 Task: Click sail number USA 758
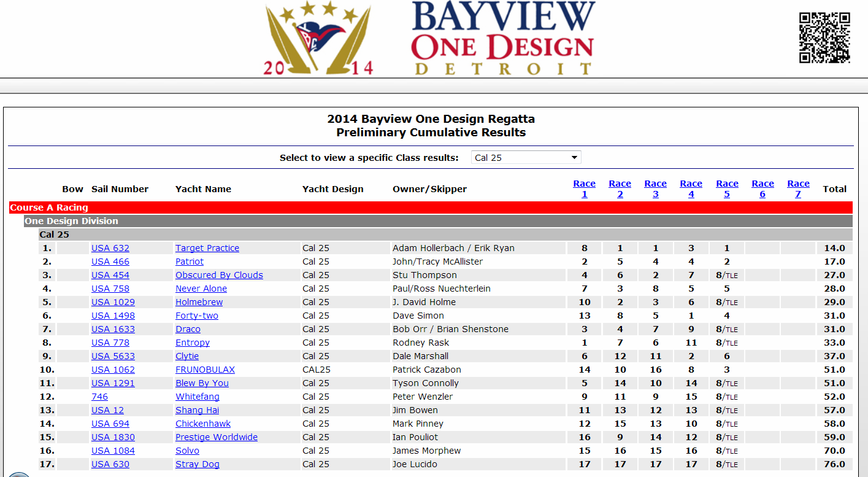point(110,289)
